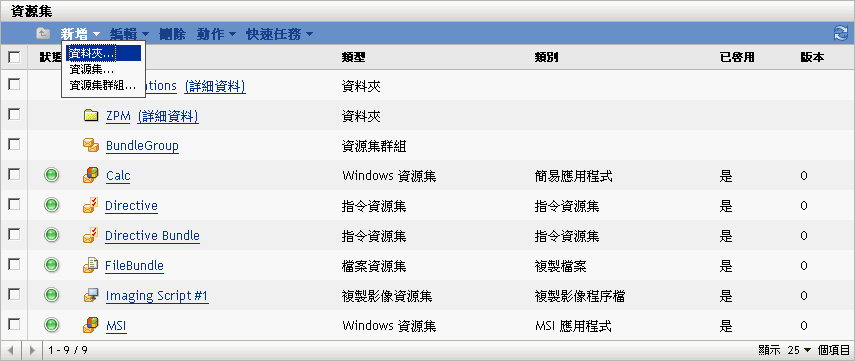The height and width of the screenshot is (361, 855).
Task: Check the box for the FileBundle row
Action: point(14,264)
